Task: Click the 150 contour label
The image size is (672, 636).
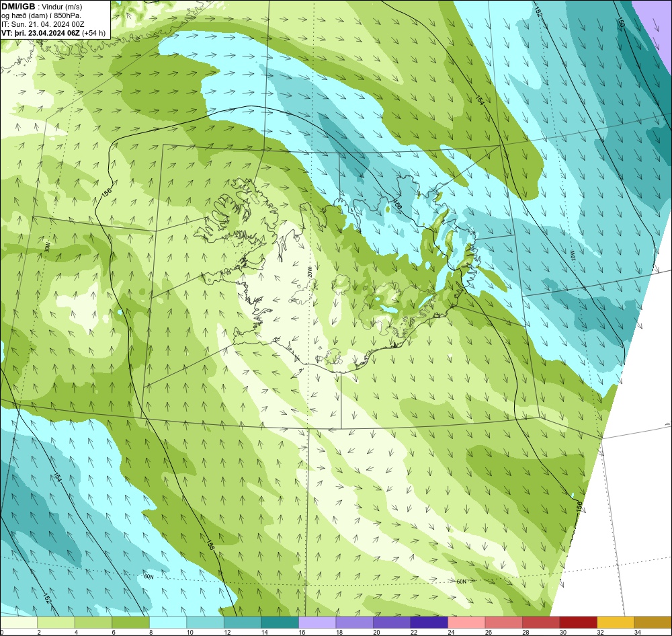Action: click(x=620, y=23)
